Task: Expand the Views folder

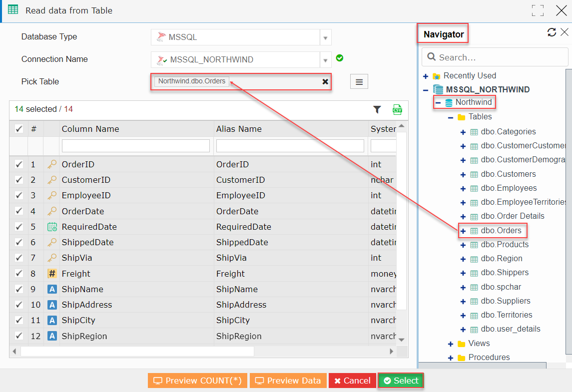Action: click(451, 344)
